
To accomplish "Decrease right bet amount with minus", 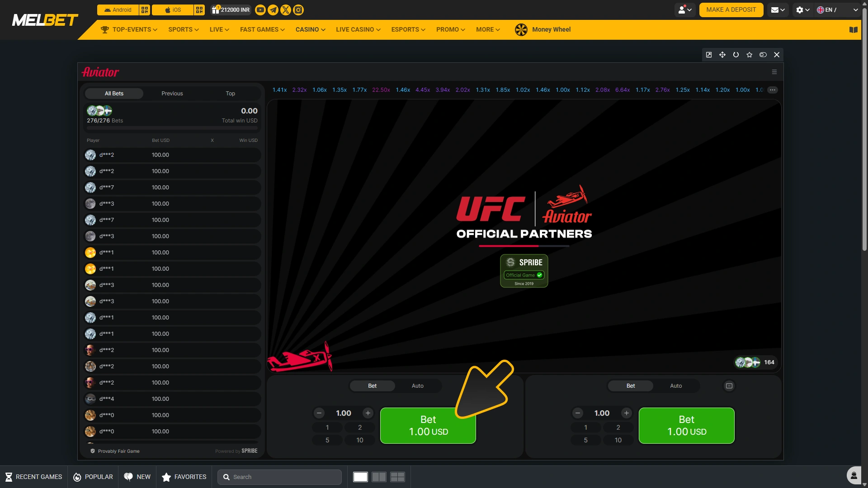I will (578, 413).
